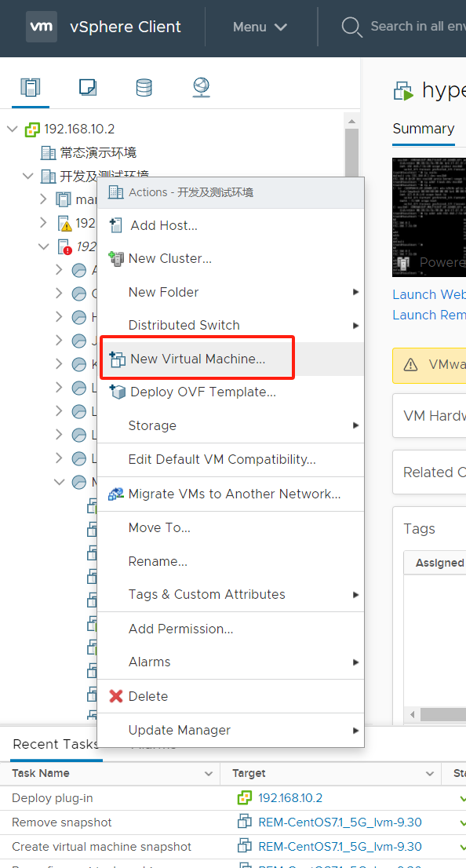Screen dimensions: 466x868
Task: Click the 192.168.10.2 target link in tasks
Action: [290, 797]
